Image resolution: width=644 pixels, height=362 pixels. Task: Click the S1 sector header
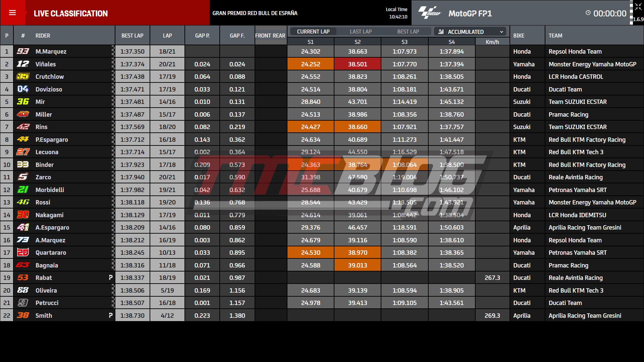coord(311,42)
